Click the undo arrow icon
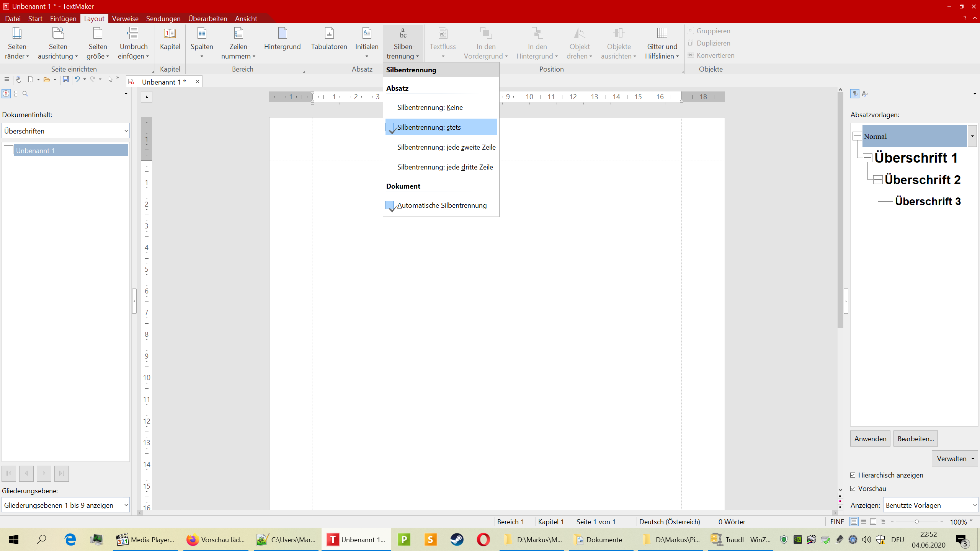 pos(77,80)
